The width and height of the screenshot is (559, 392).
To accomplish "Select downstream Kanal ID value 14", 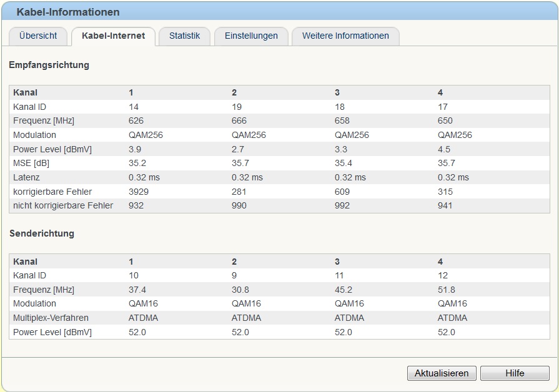I will tap(133, 107).
